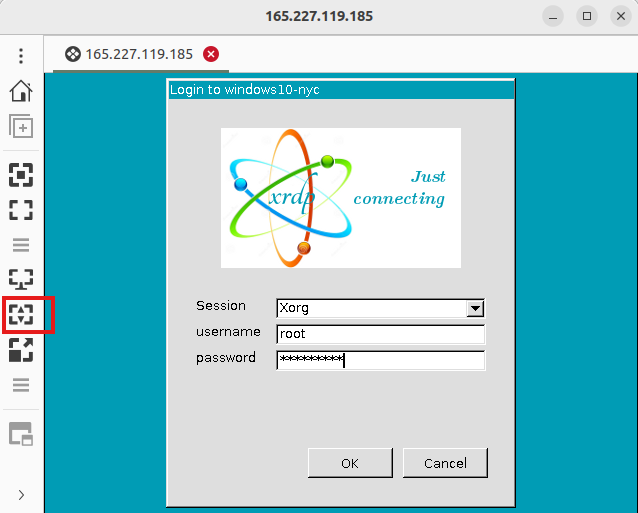Close the 165.227.119.185 tab with red X
The height and width of the screenshot is (513, 638).
[211, 54]
